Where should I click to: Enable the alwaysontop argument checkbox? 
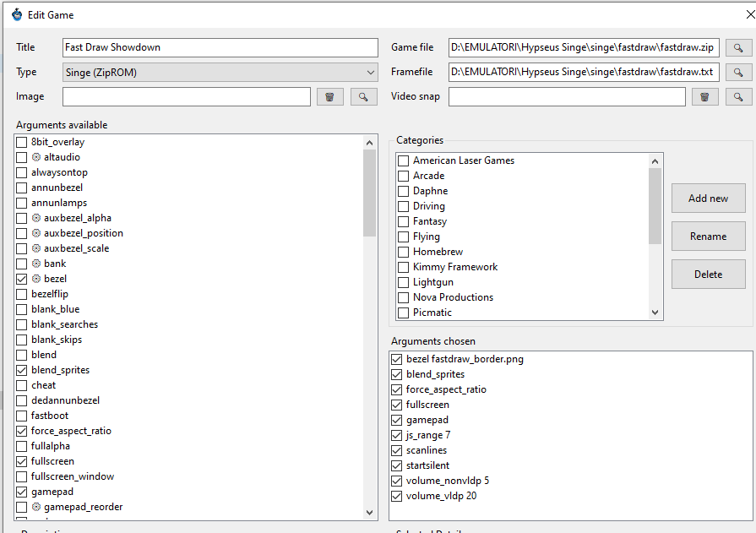coord(22,172)
